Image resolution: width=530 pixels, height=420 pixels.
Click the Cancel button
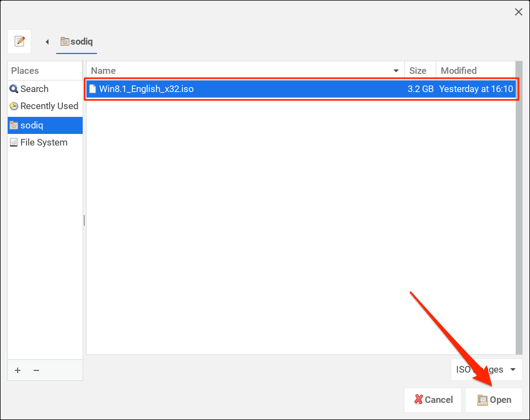(433, 400)
